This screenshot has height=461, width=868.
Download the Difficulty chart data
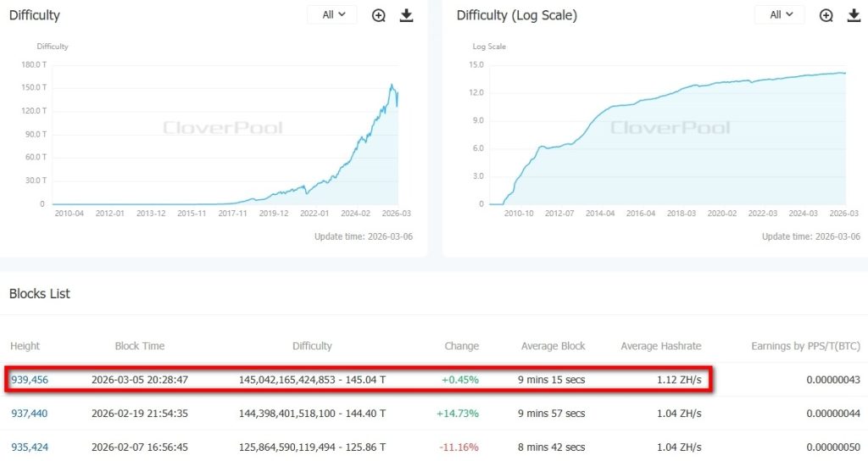click(406, 15)
